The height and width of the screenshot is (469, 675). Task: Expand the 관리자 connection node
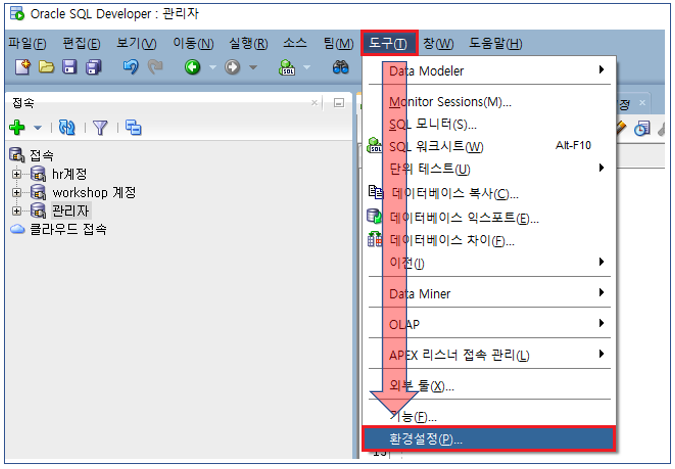pos(16,211)
